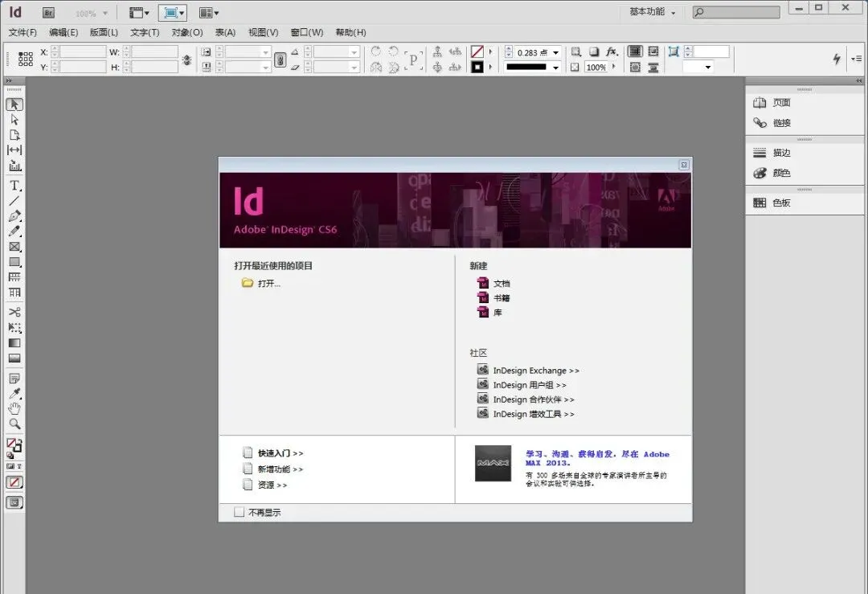Screen dimensions: 868x594
Task: Select the Type tool
Action: point(14,186)
